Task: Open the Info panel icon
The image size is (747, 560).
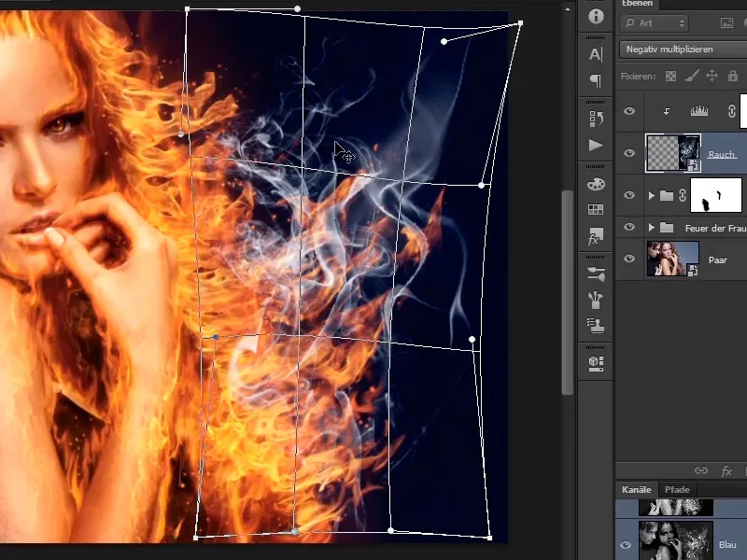Action: pyautogui.click(x=596, y=16)
